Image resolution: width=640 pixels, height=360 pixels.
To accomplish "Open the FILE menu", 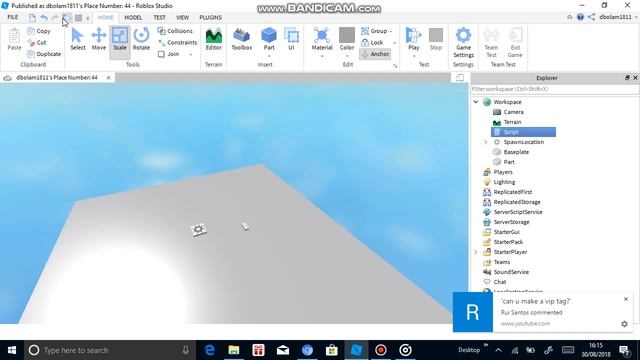I will [13, 17].
